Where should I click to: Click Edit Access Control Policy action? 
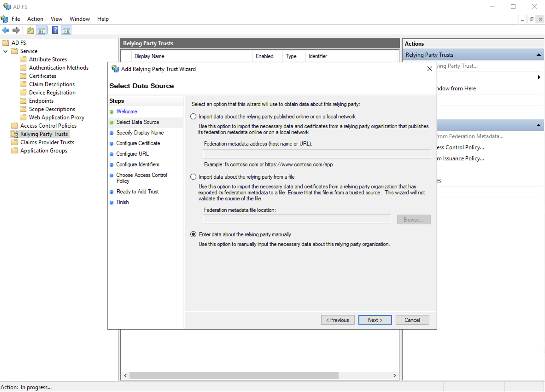(460, 147)
